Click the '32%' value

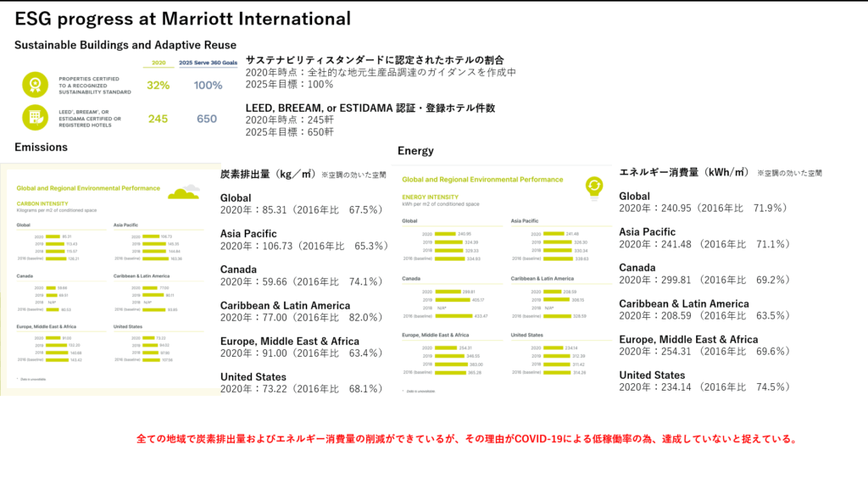click(158, 86)
